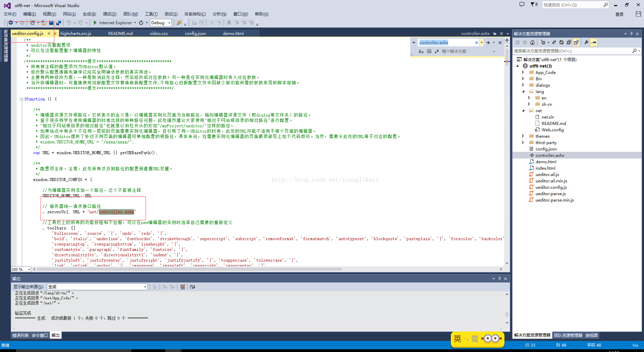Expand the find box replace toggle chevron
Image resolution: width=644 pixels, height=352 pixels.
pyautogui.click(x=414, y=43)
